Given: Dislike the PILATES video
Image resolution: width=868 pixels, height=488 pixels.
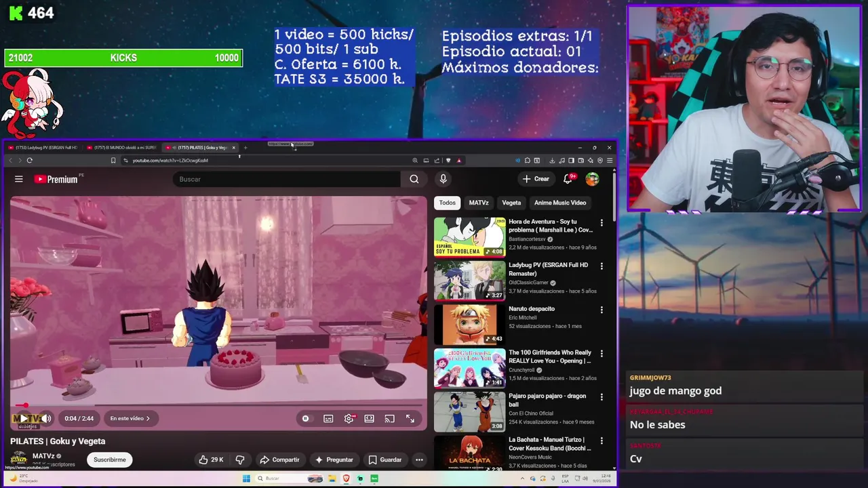Looking at the screenshot, I should tap(239, 460).
